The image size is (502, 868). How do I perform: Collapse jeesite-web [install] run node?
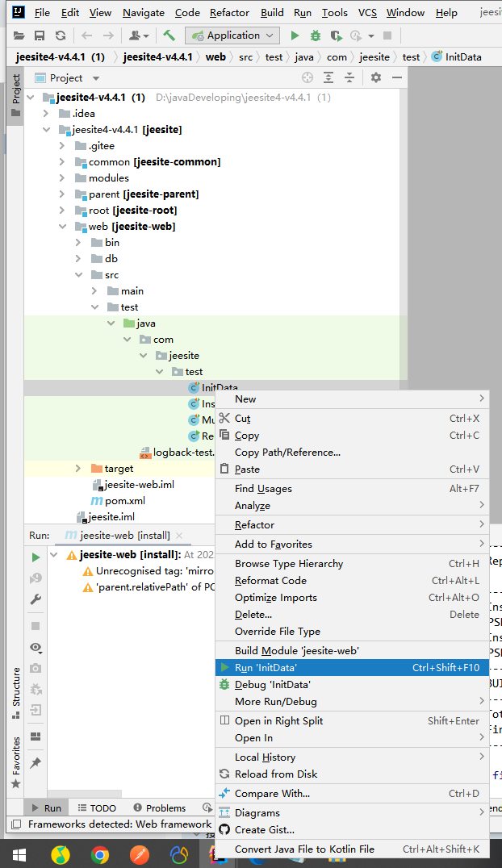click(x=54, y=555)
